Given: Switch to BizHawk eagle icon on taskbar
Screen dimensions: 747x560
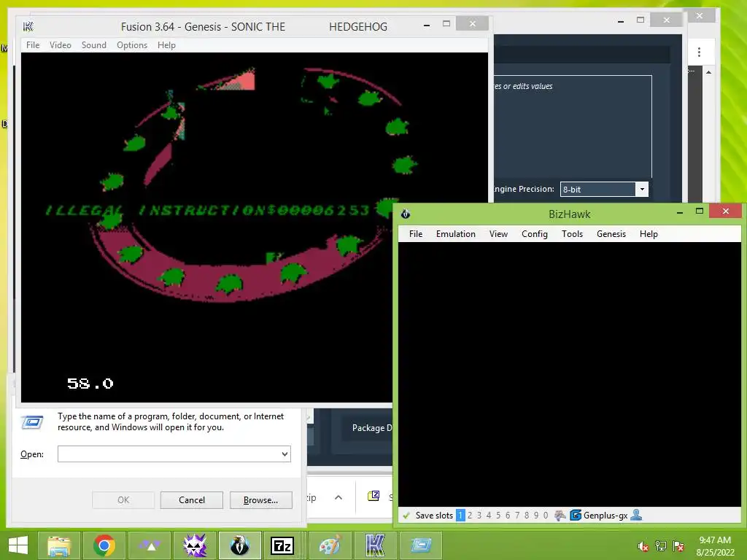Looking at the screenshot, I should tap(239, 545).
